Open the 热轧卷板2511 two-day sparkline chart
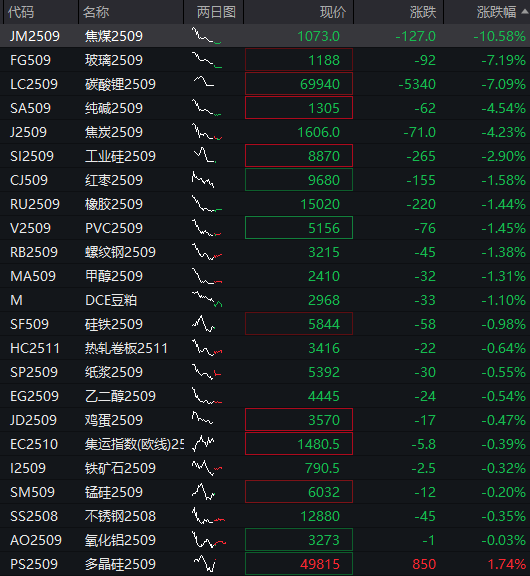The height and width of the screenshot is (576, 530). pos(207,348)
